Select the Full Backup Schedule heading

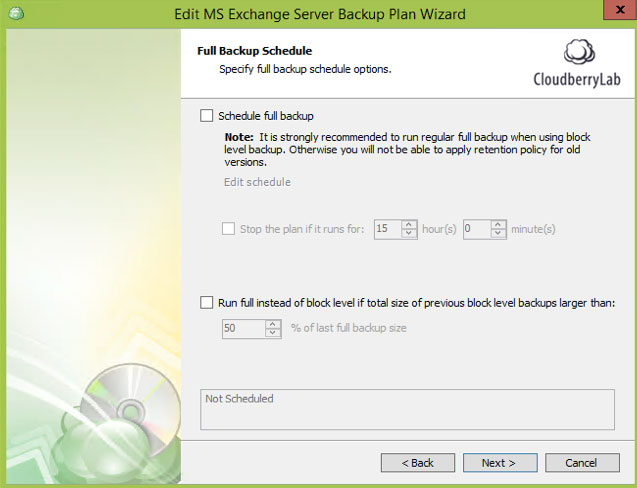[255, 51]
